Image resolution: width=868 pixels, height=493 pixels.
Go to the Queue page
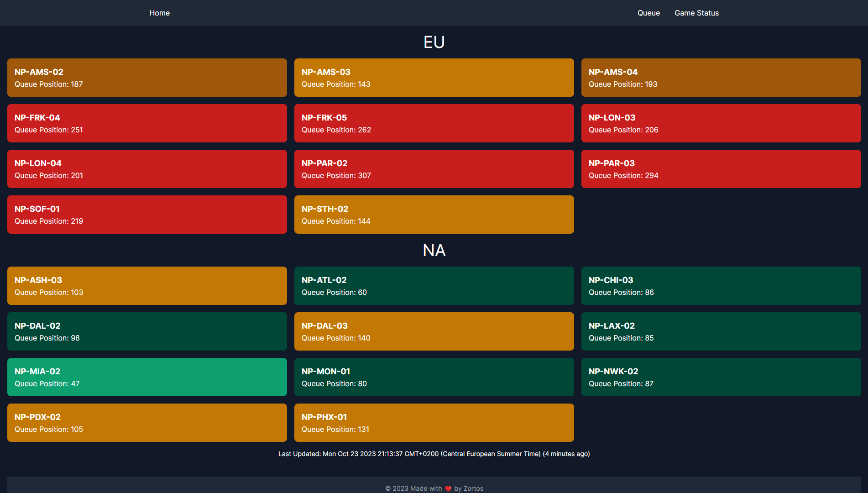coord(648,13)
